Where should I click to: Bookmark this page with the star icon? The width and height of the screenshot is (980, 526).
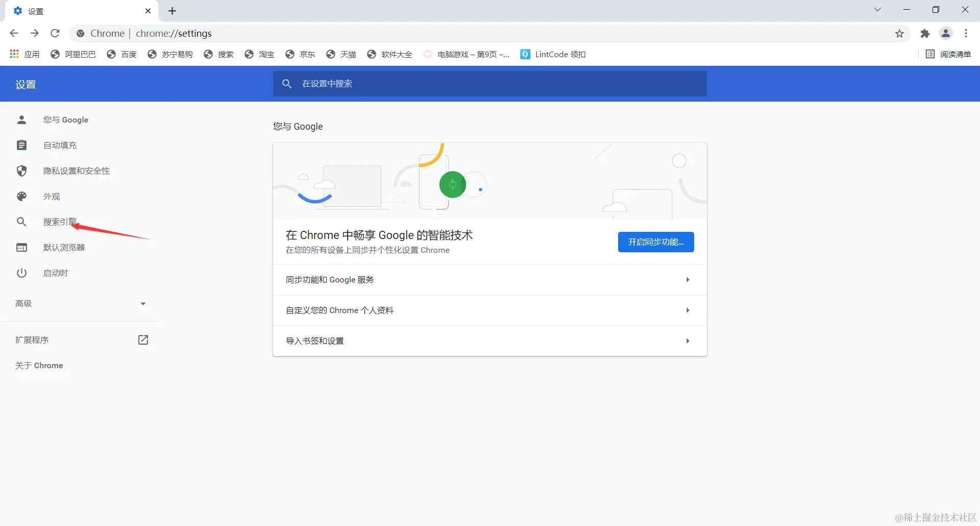tap(899, 33)
